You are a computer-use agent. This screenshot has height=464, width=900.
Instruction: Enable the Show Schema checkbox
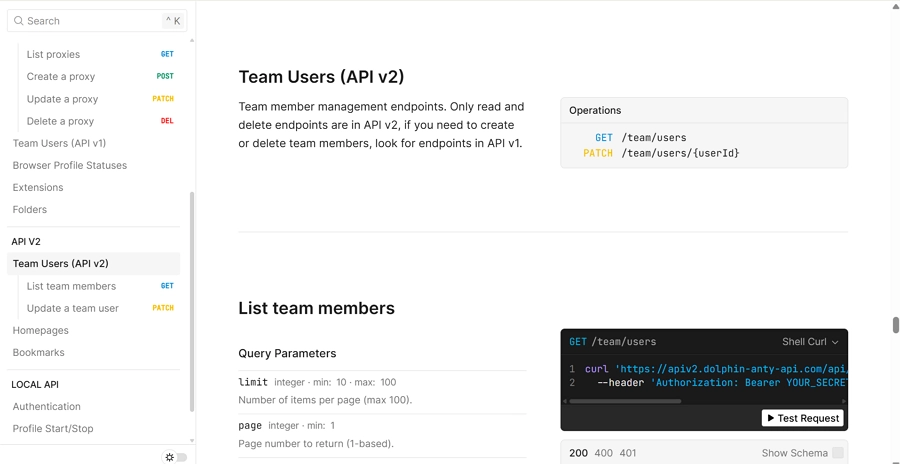click(838, 453)
